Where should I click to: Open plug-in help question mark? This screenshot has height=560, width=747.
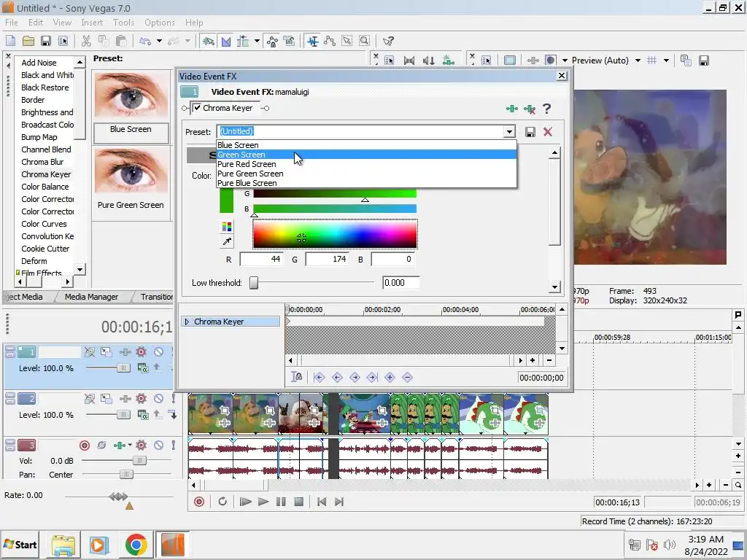coord(547,109)
